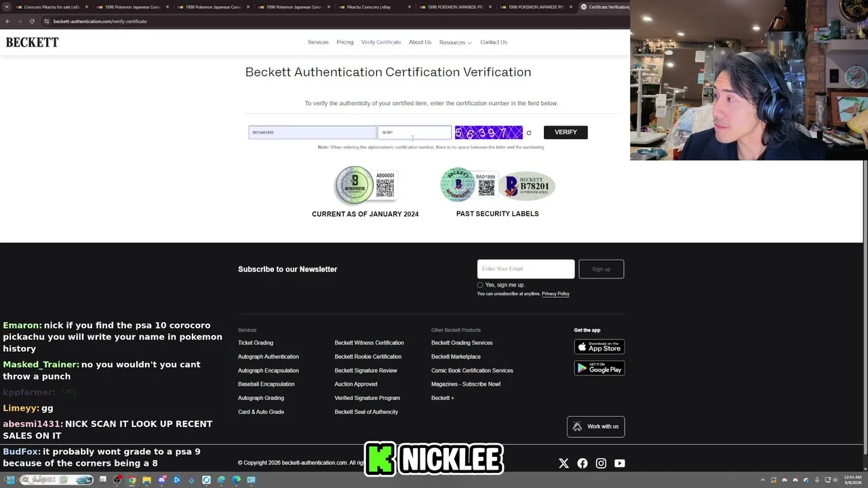This screenshot has height=488, width=868.
Task: Click the Enter Your Email field
Action: 526,269
